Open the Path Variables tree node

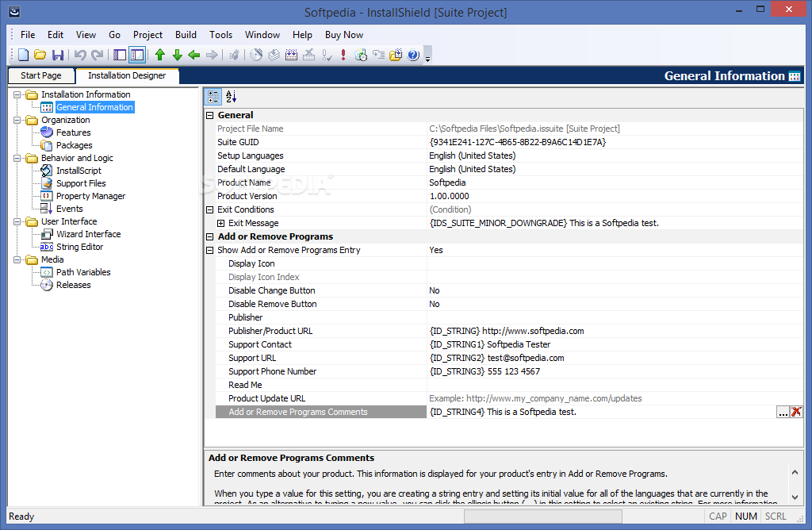coord(83,272)
